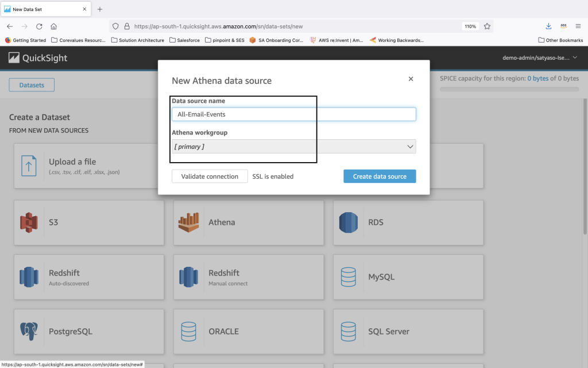Bookmark this page with the star icon
Image resolution: width=588 pixels, height=368 pixels.
(487, 26)
